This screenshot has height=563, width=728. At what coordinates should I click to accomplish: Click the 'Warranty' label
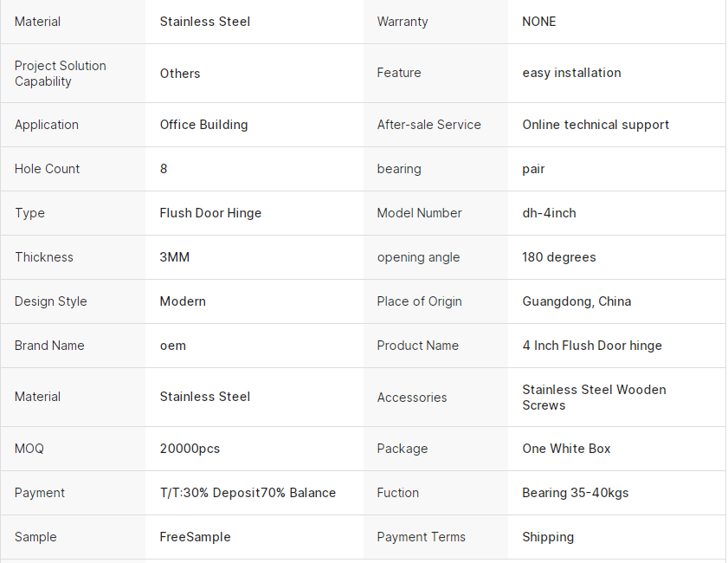[x=403, y=22]
